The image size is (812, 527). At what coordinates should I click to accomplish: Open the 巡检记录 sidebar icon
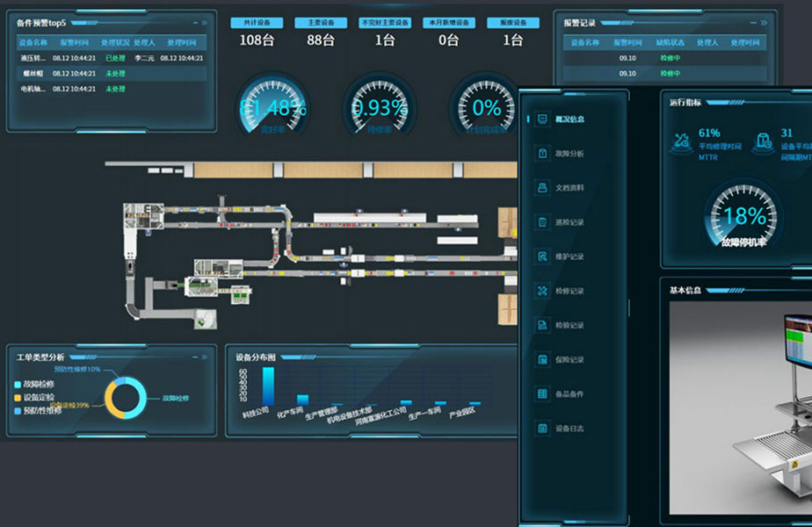(542, 222)
